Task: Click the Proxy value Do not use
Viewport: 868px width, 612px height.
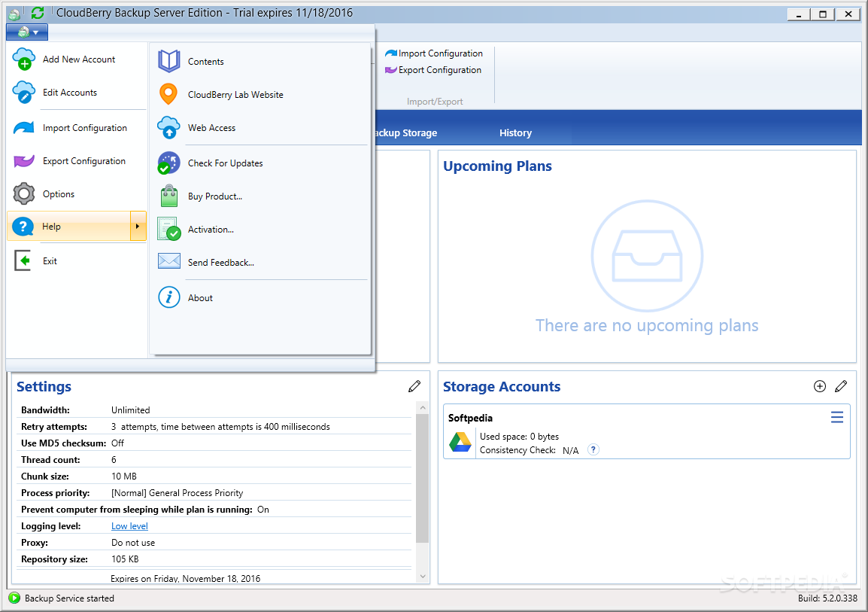Action: point(133,543)
